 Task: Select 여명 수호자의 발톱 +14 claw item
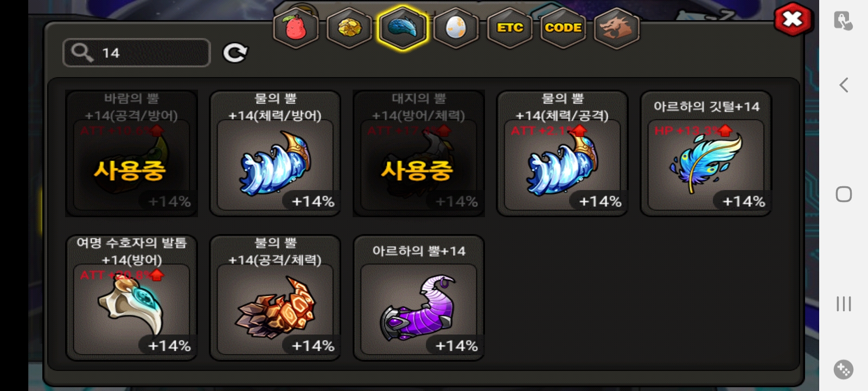(131, 298)
